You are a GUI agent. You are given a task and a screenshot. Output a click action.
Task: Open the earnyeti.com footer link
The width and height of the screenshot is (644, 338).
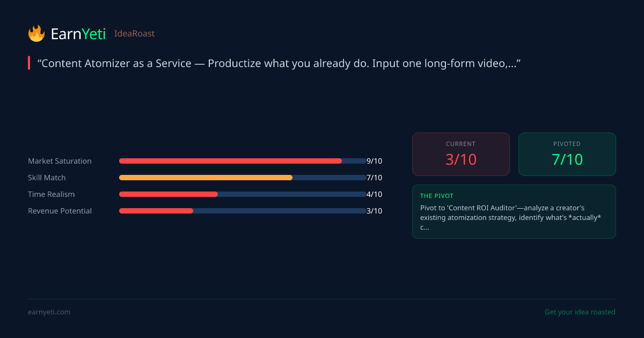(x=49, y=312)
